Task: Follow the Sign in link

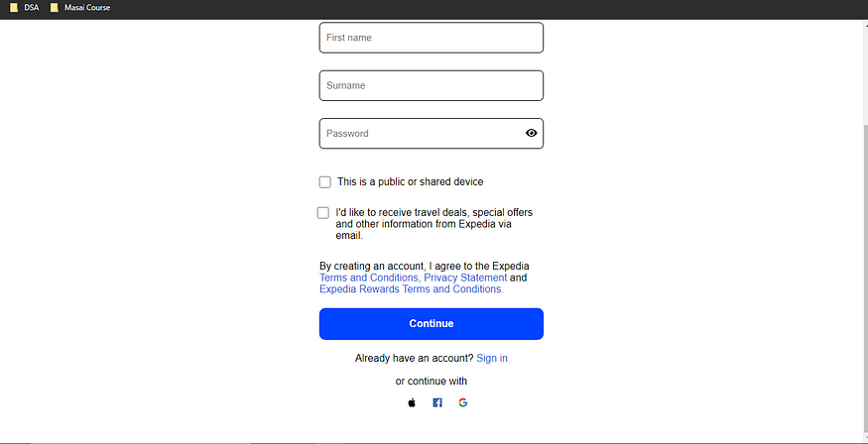Action: (x=492, y=359)
